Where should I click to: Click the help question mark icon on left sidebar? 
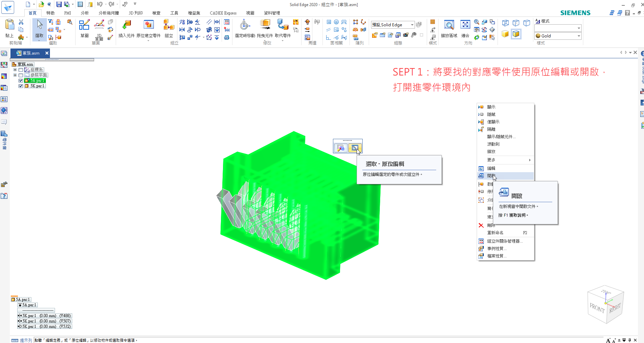[x=4, y=196]
